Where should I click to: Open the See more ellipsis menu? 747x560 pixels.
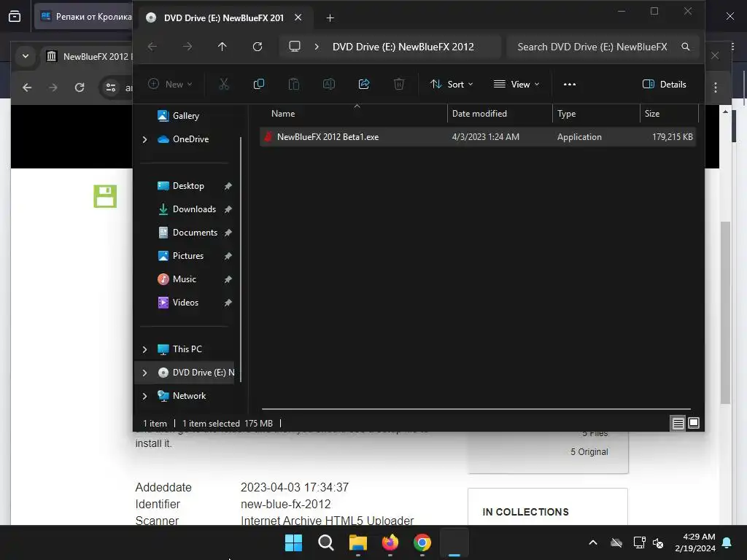tap(569, 85)
